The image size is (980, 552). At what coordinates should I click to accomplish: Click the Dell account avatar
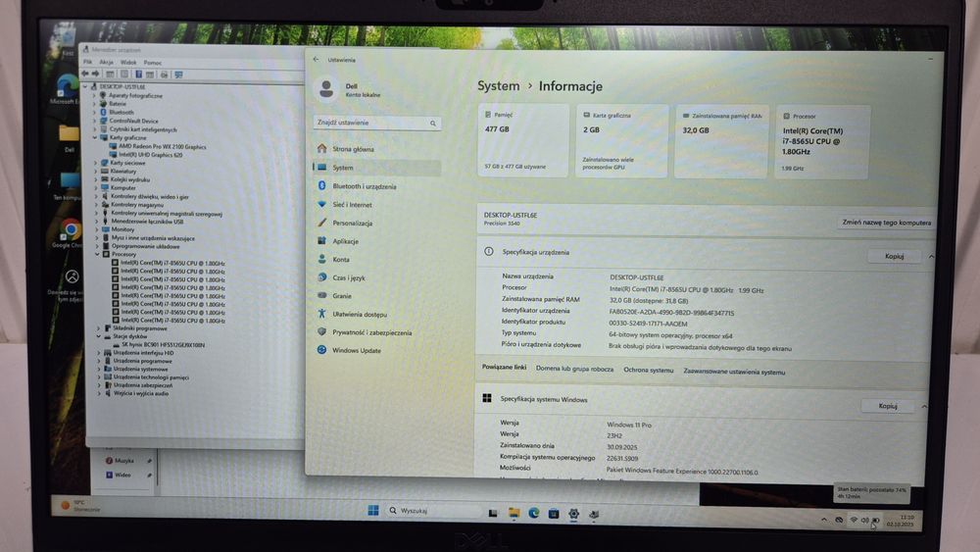click(x=326, y=89)
